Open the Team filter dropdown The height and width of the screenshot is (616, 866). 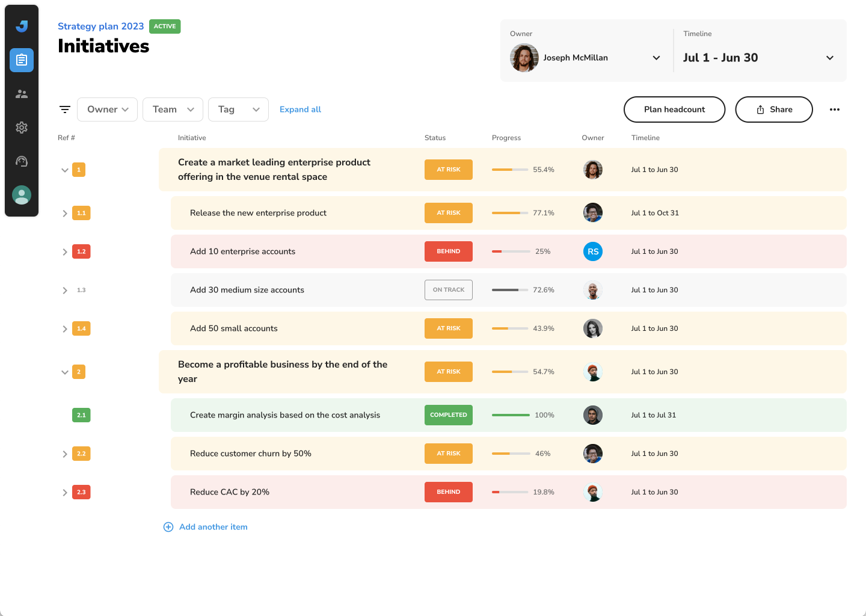(173, 109)
